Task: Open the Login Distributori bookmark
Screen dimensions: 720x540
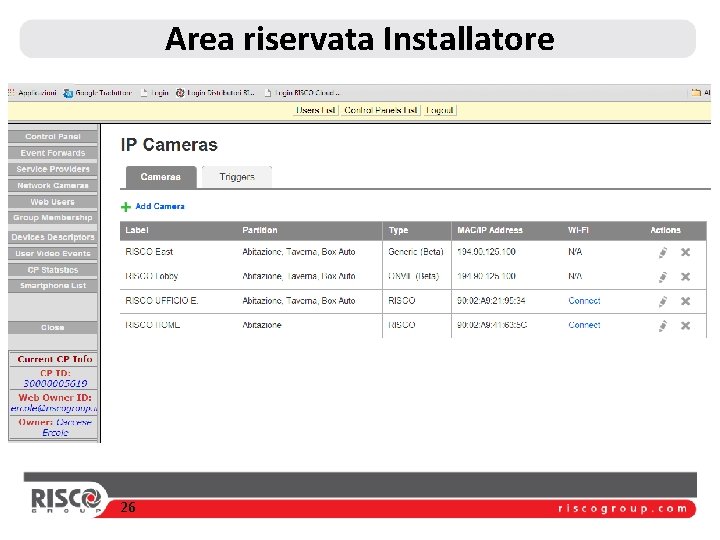Action: point(215,93)
